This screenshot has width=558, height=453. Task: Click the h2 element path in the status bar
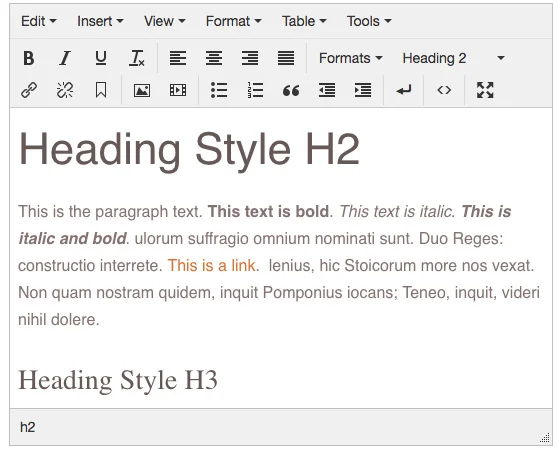click(x=27, y=427)
